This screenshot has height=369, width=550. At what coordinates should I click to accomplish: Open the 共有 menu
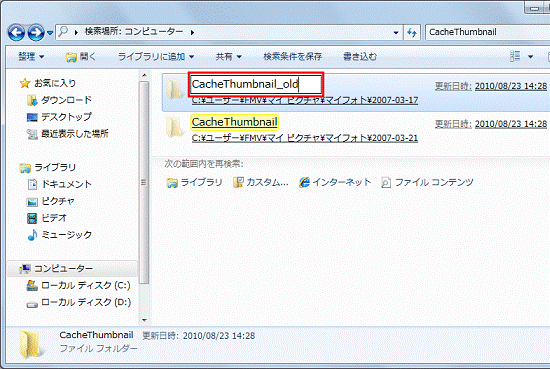tap(228, 56)
